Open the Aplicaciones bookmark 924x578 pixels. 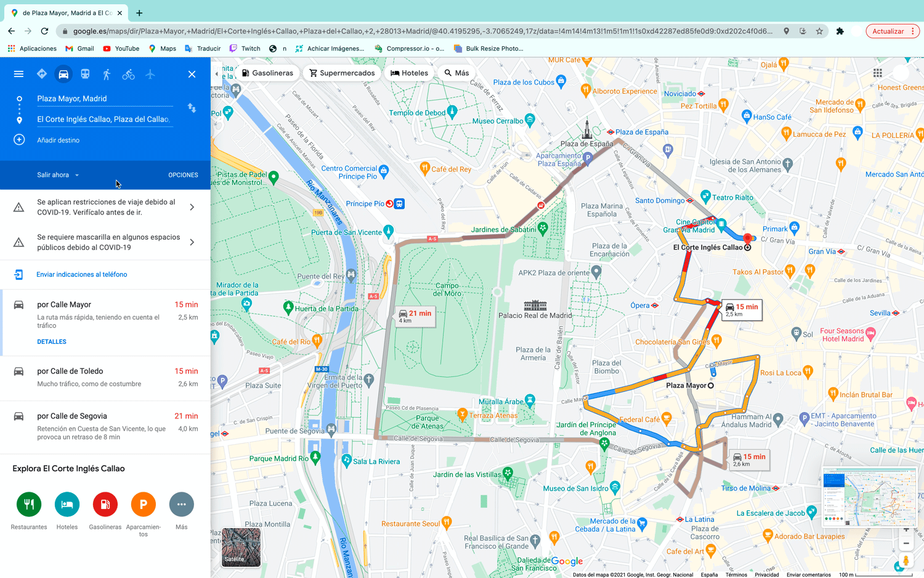pos(32,49)
